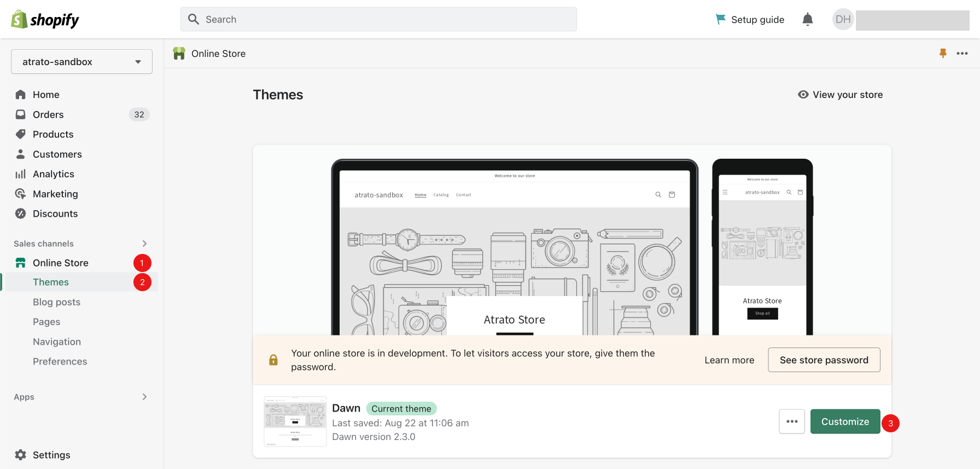The width and height of the screenshot is (980, 469).
Task: Click the Analytics bar chart icon
Action: pos(21,174)
